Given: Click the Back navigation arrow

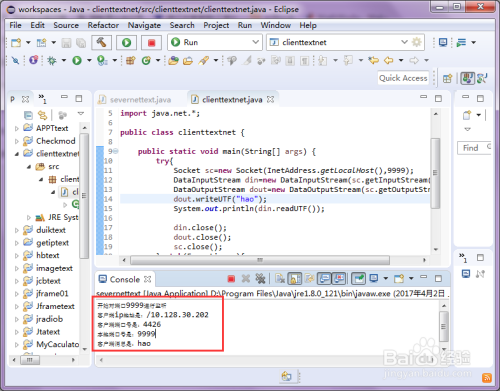Looking at the screenshot, I should 388,60.
